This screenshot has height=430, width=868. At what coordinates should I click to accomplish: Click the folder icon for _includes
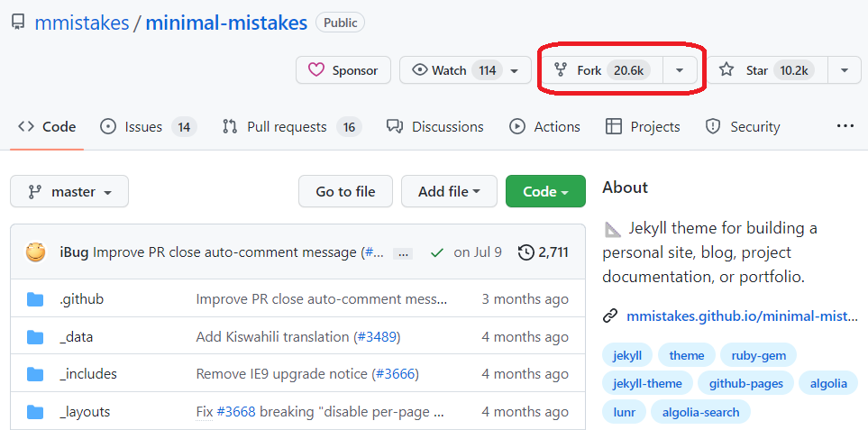tap(35, 374)
